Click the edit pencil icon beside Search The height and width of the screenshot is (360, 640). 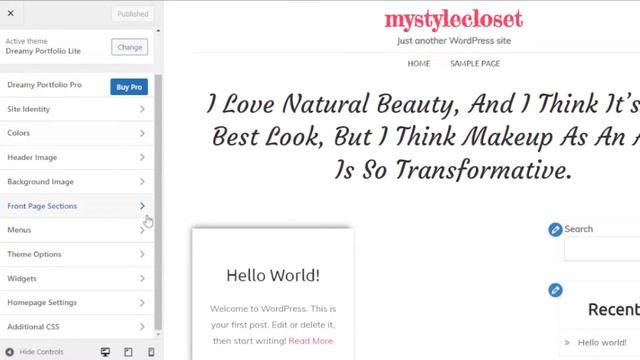tap(555, 230)
